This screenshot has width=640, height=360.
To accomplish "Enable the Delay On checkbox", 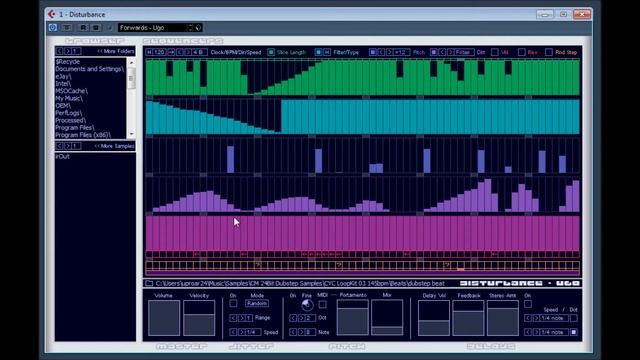I will [x=528, y=304].
